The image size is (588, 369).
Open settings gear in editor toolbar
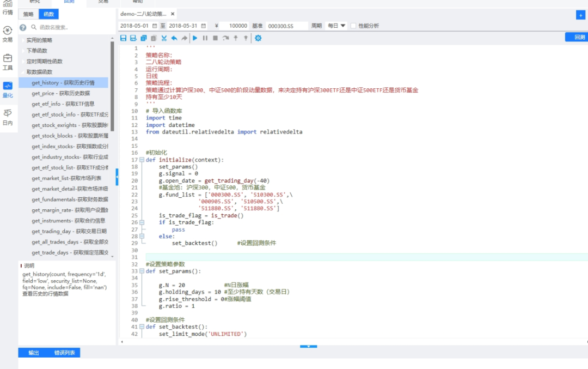coord(258,38)
